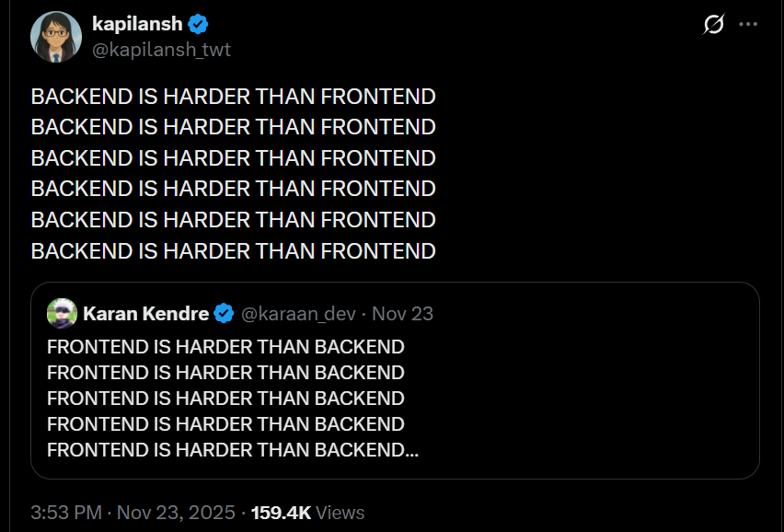Click Karan Kendre's blue verified badge

(224, 314)
